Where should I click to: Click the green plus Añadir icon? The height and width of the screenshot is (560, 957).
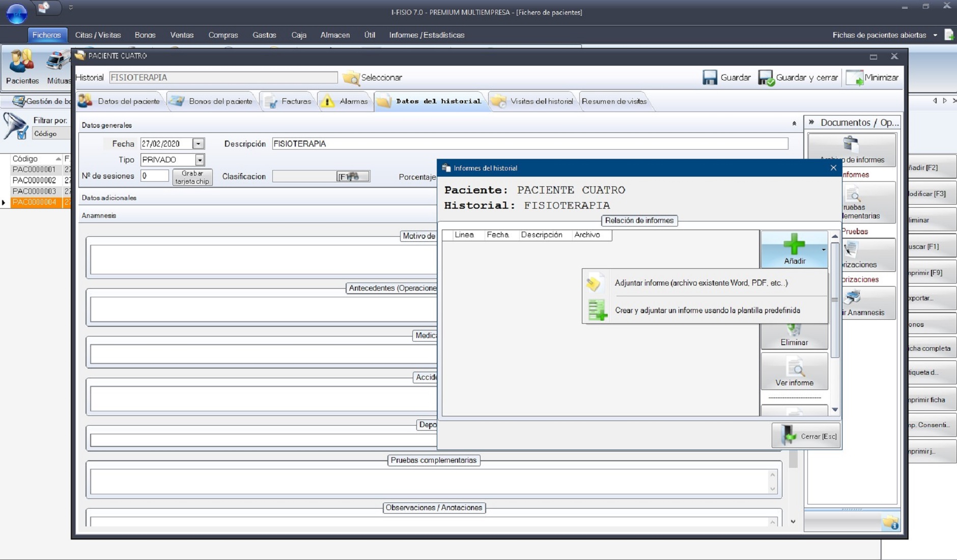pos(794,244)
